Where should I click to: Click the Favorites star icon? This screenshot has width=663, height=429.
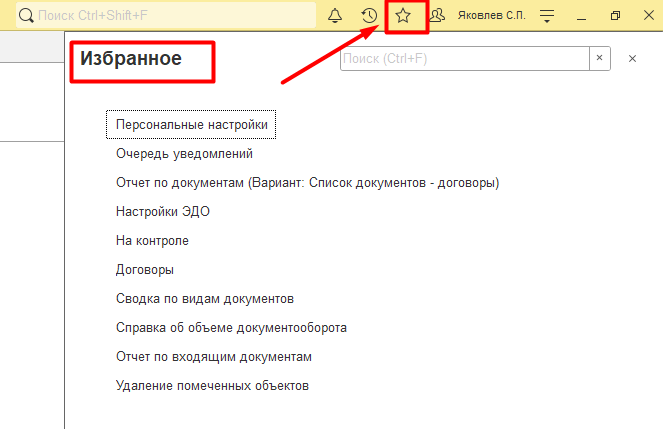click(403, 16)
